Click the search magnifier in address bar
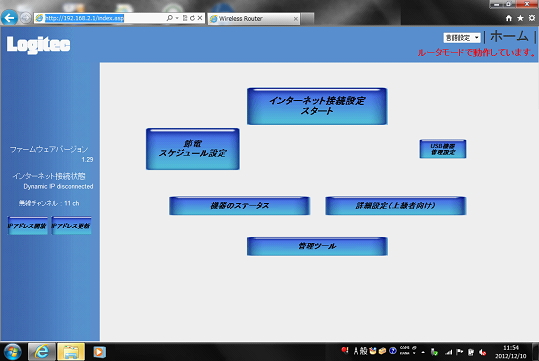This screenshot has width=539, height=361. coord(169,18)
